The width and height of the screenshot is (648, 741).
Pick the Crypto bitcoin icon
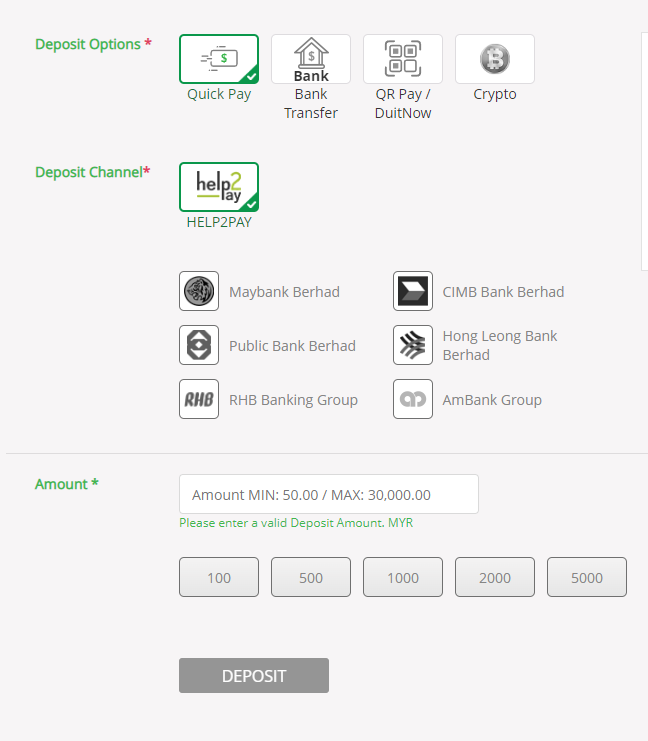click(495, 59)
